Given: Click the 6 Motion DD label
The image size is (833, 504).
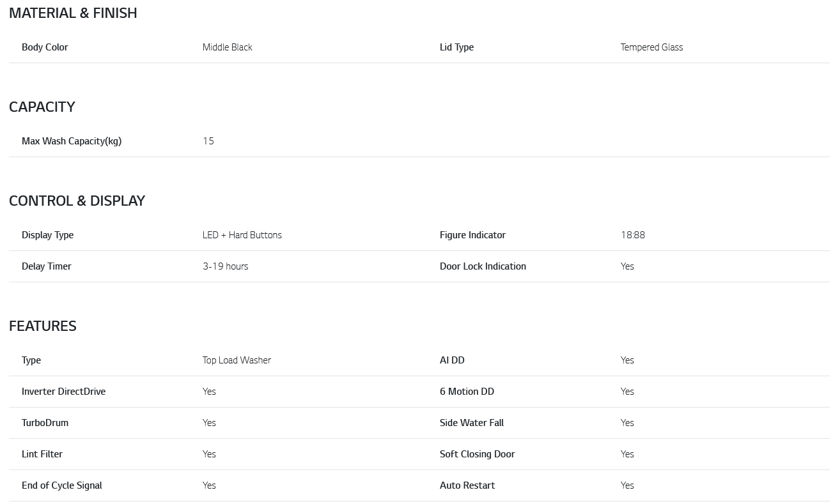Looking at the screenshot, I should (x=467, y=392).
